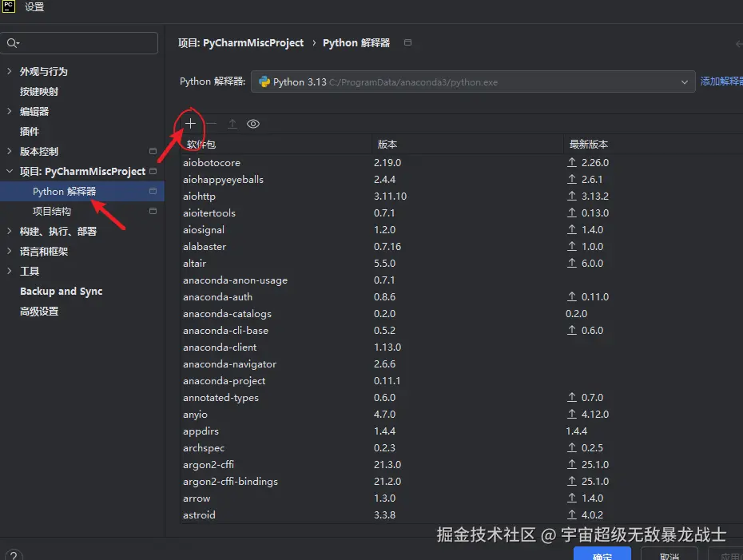Select the anaconda-navigator package row
Image resolution: width=743 pixels, height=560 pixels.
pyautogui.click(x=462, y=363)
